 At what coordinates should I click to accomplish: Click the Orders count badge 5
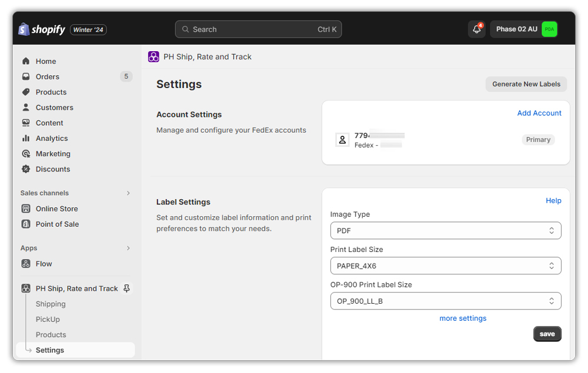[126, 76]
